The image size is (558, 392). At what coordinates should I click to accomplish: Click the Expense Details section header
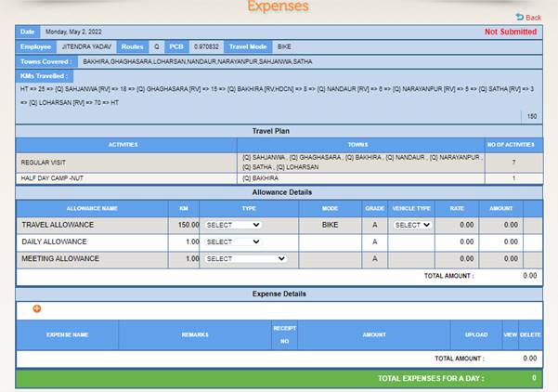279,294
